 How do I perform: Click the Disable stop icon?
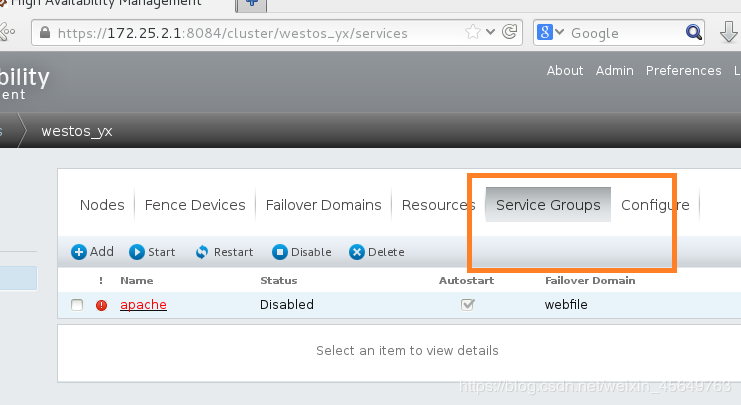279,252
